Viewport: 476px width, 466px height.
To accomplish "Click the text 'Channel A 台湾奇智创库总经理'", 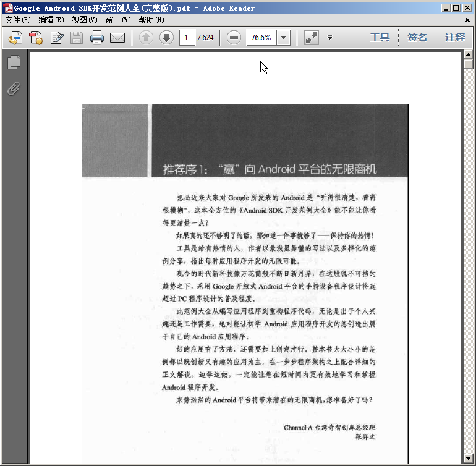I will pyautogui.click(x=329, y=428).
